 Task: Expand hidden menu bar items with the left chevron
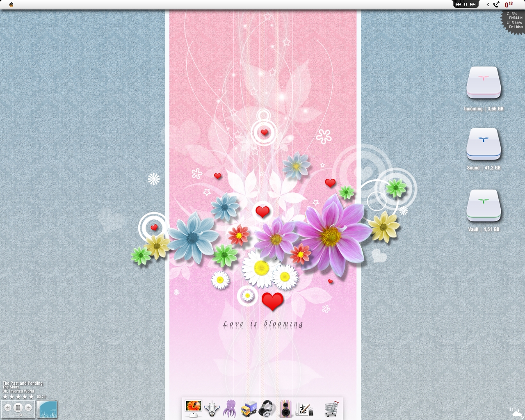click(488, 5)
